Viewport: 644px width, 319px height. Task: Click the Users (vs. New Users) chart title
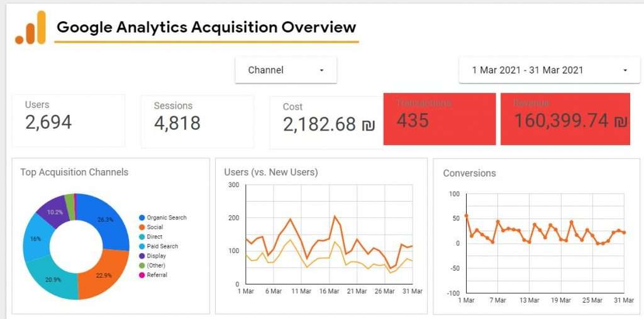tap(271, 172)
